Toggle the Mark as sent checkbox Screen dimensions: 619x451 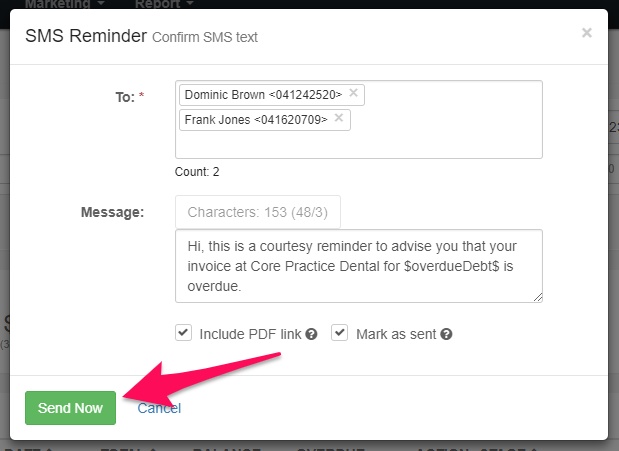[x=340, y=333]
